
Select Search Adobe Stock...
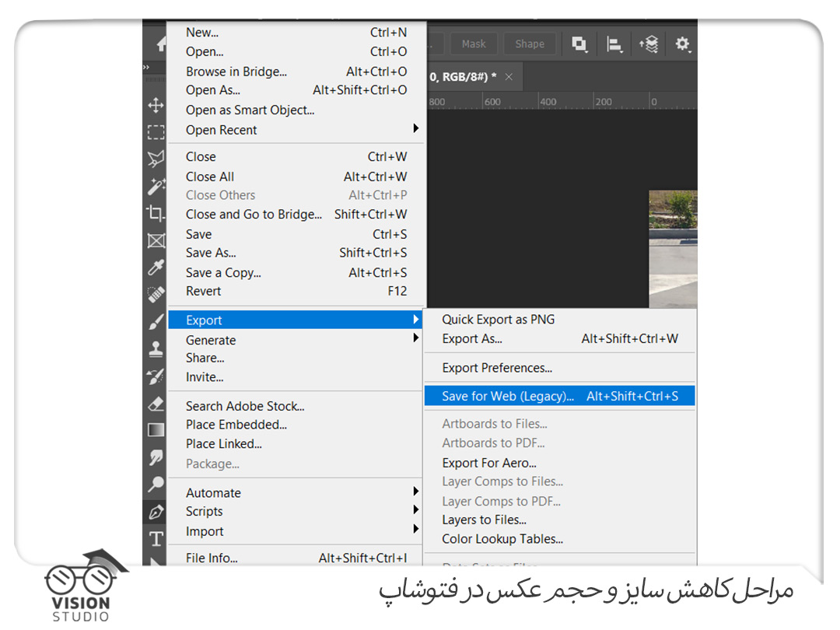click(x=296, y=406)
